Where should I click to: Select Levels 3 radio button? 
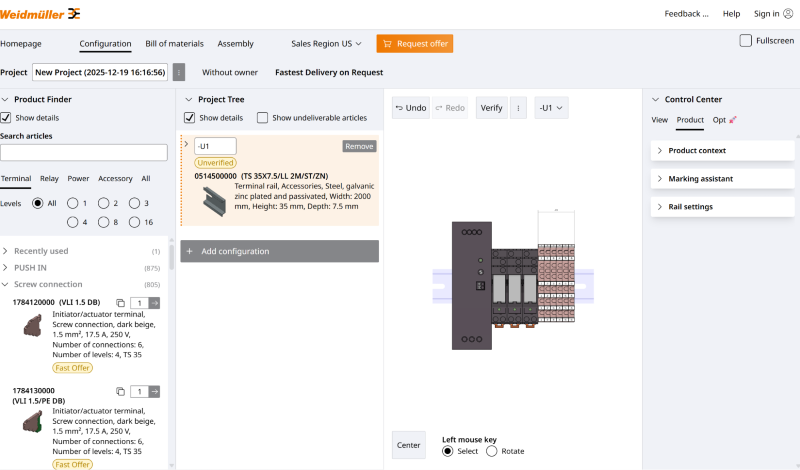pos(134,203)
